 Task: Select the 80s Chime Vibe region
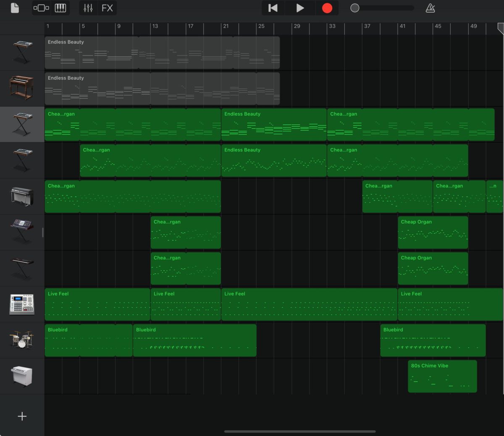click(x=442, y=376)
